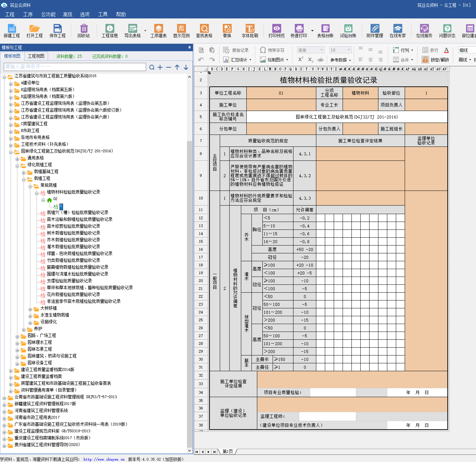Click the minus icon beside search box
Image resolution: width=476 pixels, height=462 pixels.
(x=169, y=67)
